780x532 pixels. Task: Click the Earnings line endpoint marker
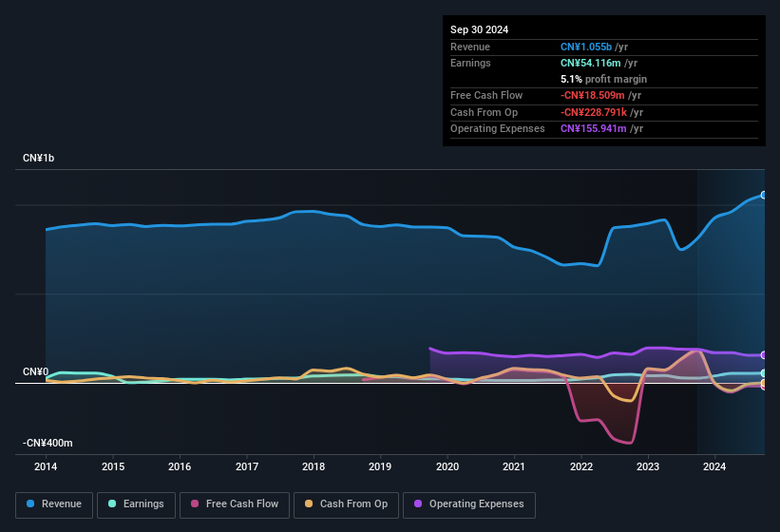point(763,373)
